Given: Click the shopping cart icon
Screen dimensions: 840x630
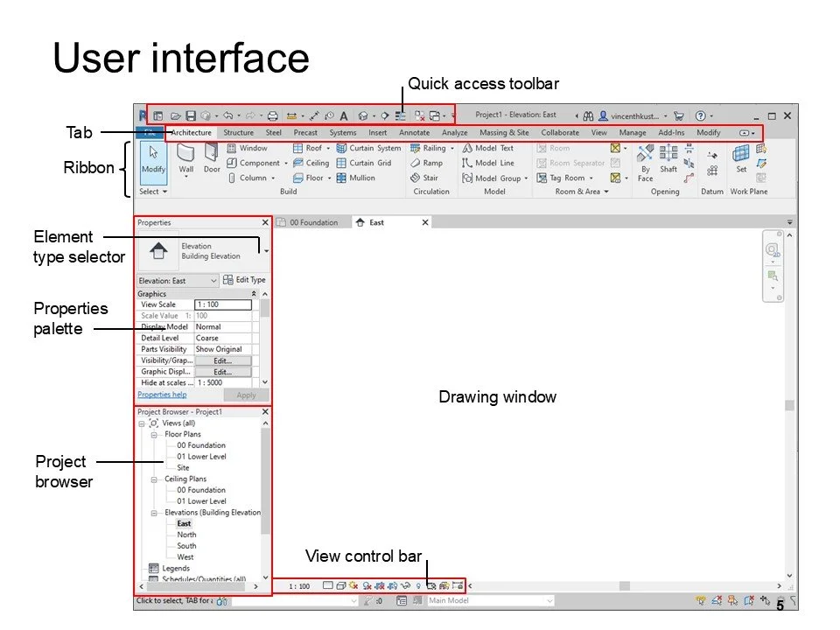Looking at the screenshot, I should click(x=679, y=115).
